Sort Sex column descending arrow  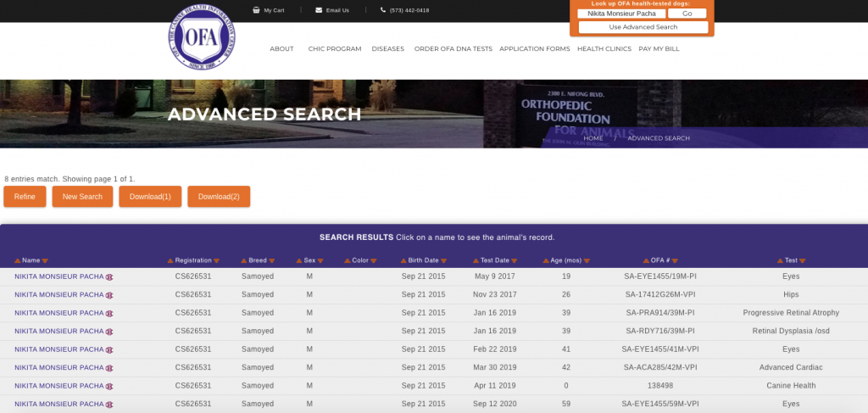(x=320, y=260)
